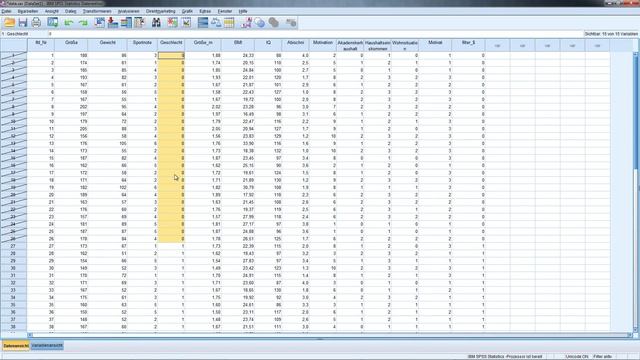
Task: Select row 32 via its row header
Action: [x=13, y=283]
